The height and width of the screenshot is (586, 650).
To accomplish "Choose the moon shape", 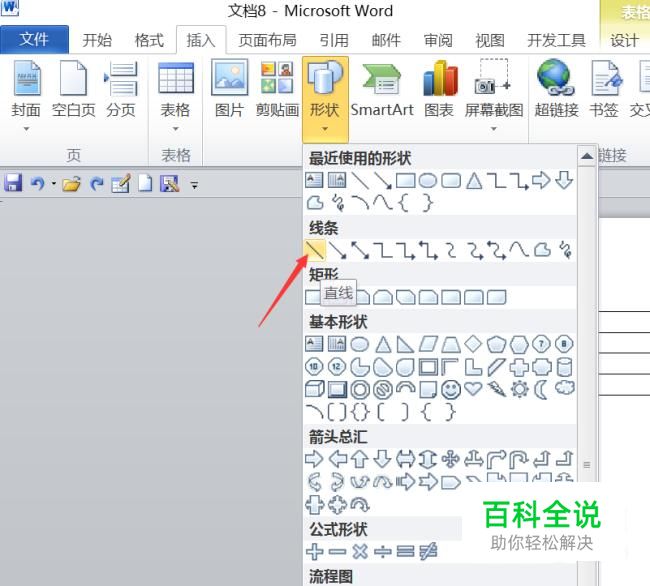I will (541, 390).
